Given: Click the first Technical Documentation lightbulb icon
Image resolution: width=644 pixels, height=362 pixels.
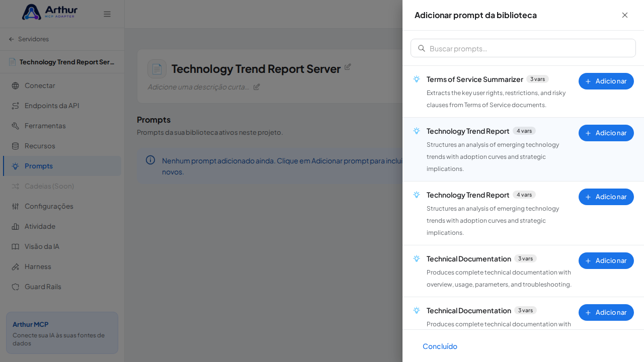Looking at the screenshot, I should (417, 258).
